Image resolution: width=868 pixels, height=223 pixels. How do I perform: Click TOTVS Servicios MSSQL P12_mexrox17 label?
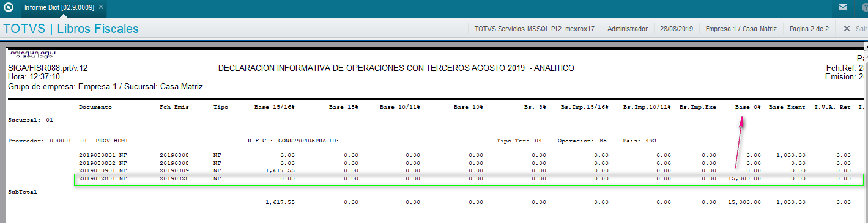[x=534, y=29]
